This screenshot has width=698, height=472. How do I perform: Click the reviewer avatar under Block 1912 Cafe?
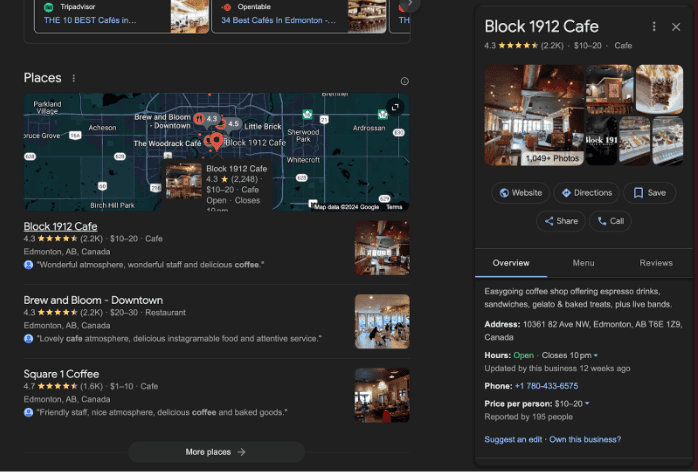click(28, 264)
